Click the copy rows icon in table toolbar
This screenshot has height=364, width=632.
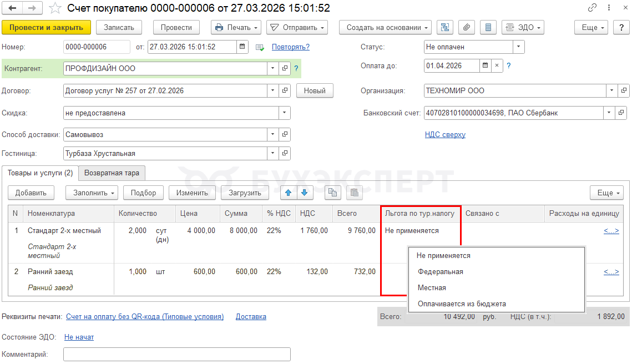(x=333, y=193)
